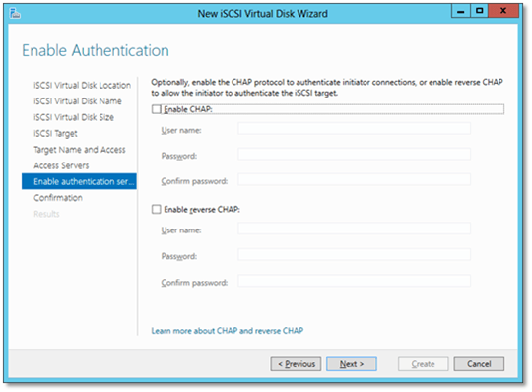Click the CHAP User name field
Image resolution: width=532 pixels, height=392 pixels.
[355, 129]
